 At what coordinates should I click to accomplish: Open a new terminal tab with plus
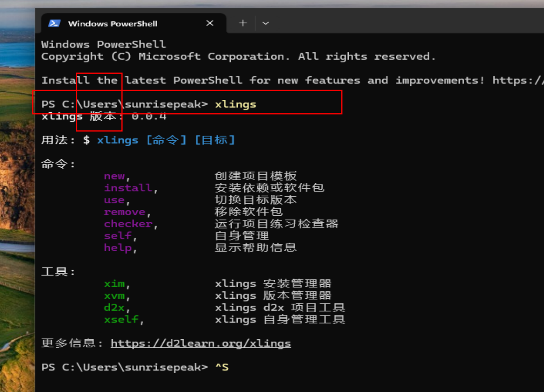tap(243, 23)
